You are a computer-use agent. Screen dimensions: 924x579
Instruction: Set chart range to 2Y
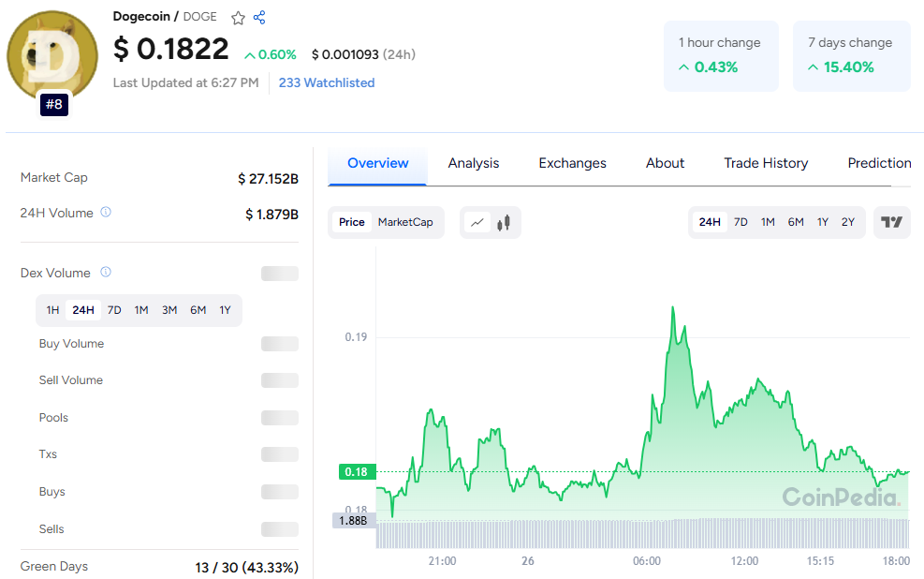pyautogui.click(x=848, y=222)
